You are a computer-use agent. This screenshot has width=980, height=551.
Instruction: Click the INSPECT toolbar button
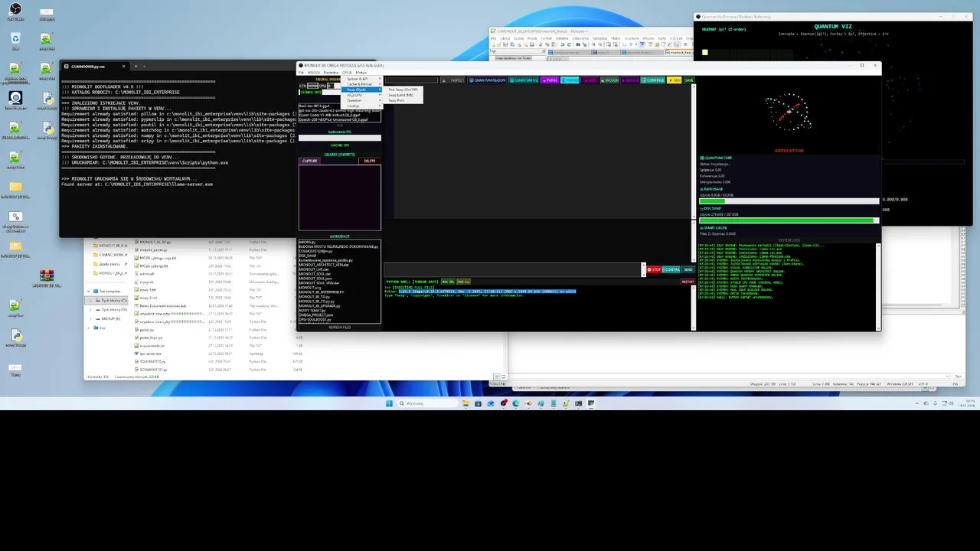click(x=453, y=80)
